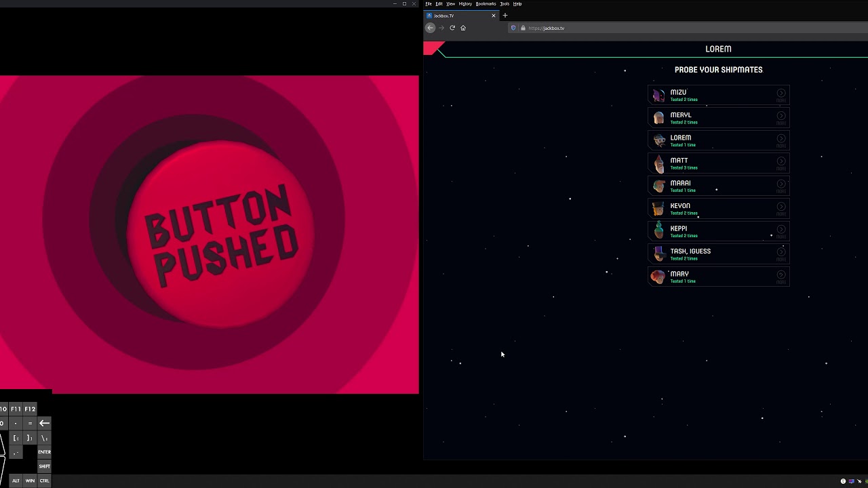
Task: Select Marai's avatar picture
Action: click(658, 186)
